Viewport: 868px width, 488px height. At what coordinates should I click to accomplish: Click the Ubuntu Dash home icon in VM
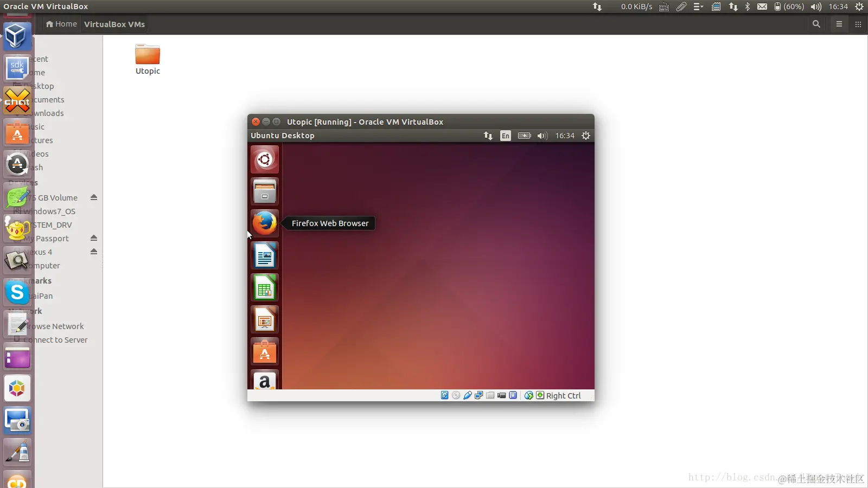click(265, 159)
